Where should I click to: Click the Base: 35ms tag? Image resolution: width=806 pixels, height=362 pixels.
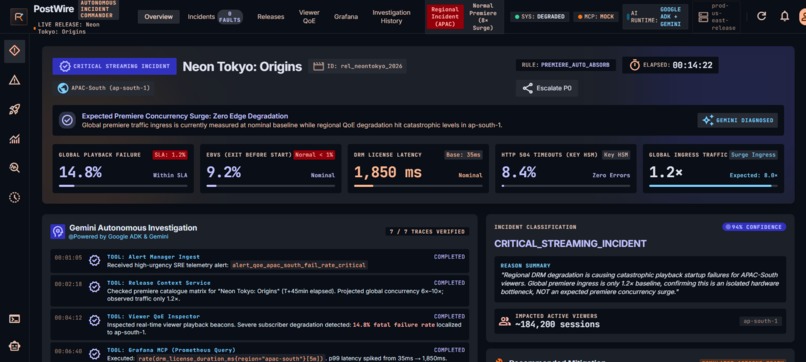463,155
